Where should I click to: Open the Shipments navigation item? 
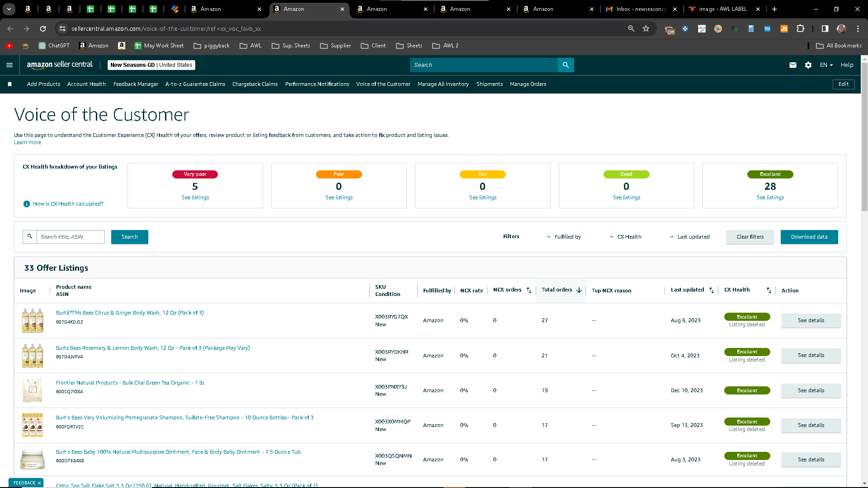tap(490, 84)
